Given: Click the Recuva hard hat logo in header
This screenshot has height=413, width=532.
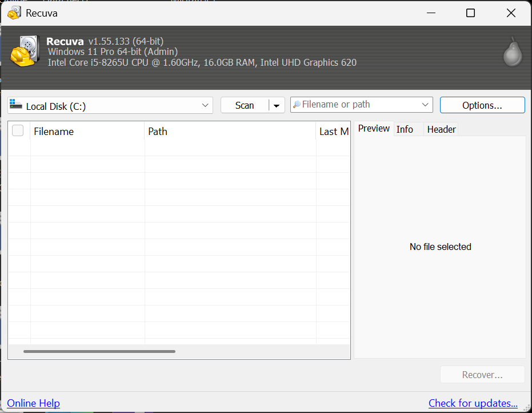Looking at the screenshot, I should (x=25, y=51).
